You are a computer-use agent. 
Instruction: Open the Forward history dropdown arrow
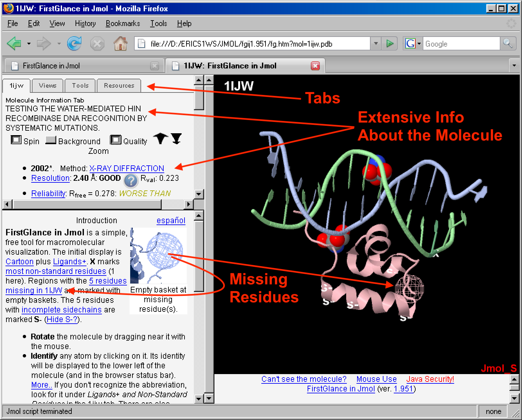[x=59, y=43]
